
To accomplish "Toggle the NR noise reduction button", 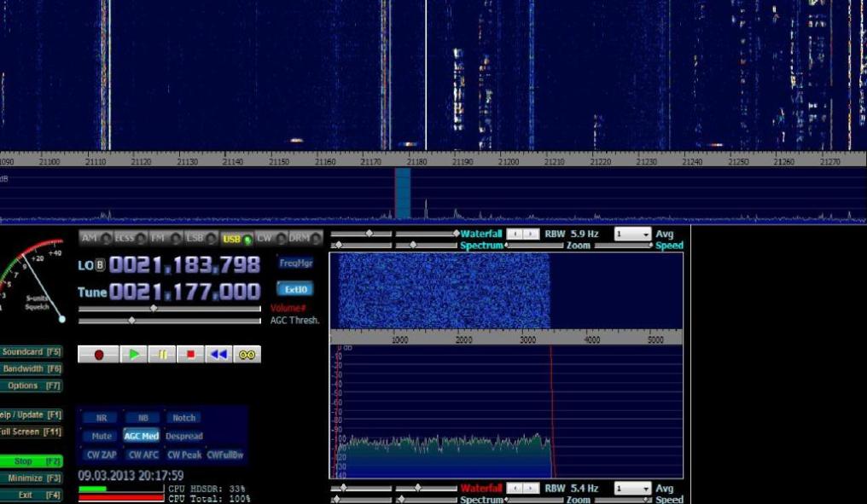I will pos(102,418).
